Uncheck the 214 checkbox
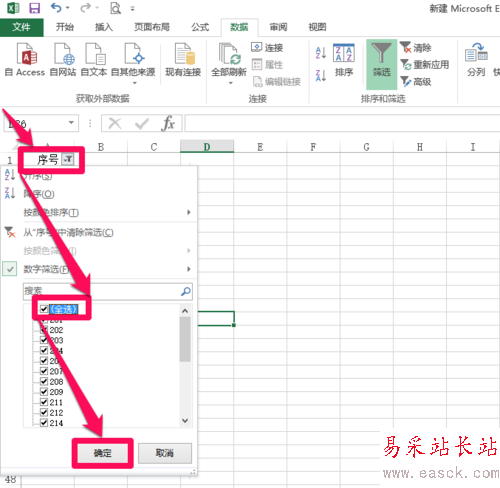Viewport: 500px width, 488px height. point(44,423)
